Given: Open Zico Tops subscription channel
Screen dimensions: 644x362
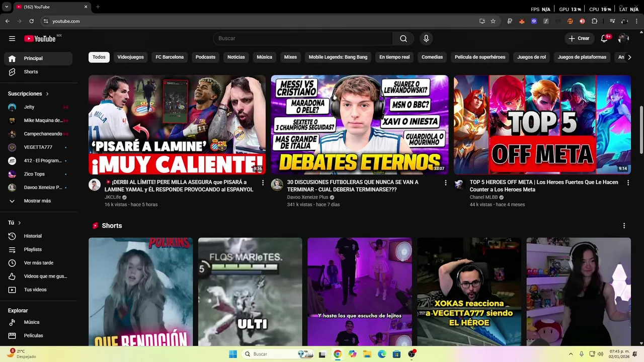Looking at the screenshot, I should coord(38,174).
